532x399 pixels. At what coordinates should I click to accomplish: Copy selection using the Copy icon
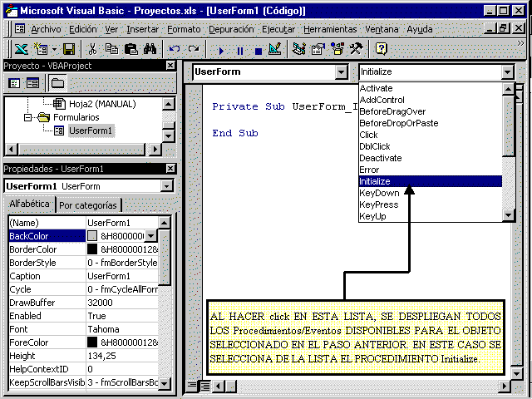[x=111, y=49]
